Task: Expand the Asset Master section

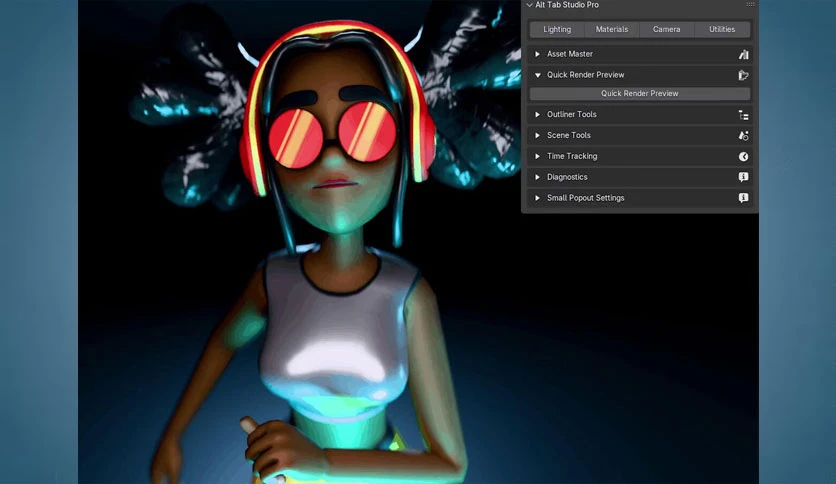Action: pyautogui.click(x=537, y=54)
